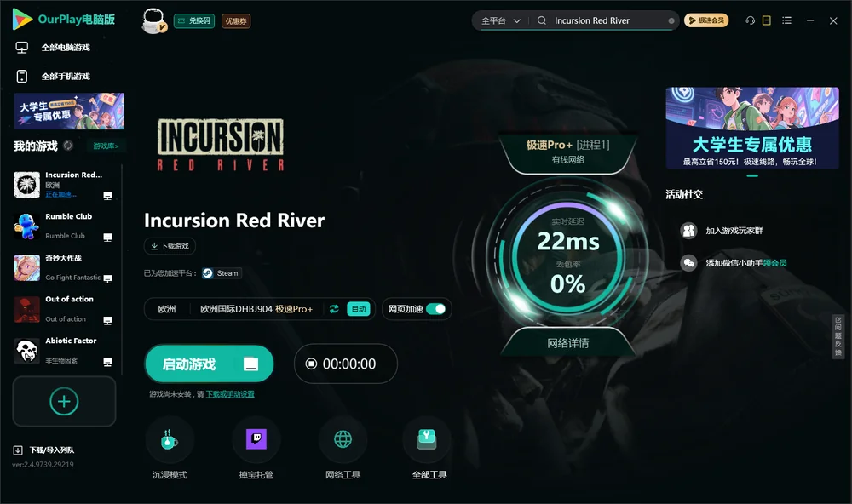Change the 欧洲 region selector
This screenshot has height=504, width=852.
tap(167, 309)
